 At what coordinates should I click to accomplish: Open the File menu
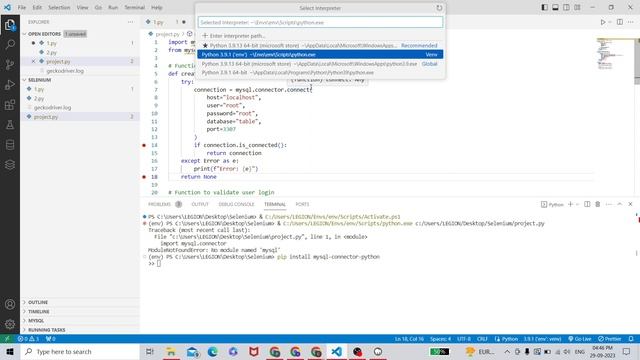pos(22,7)
